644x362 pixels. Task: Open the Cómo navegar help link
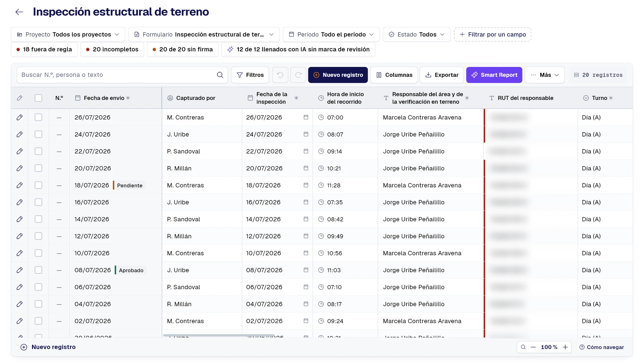click(601, 347)
